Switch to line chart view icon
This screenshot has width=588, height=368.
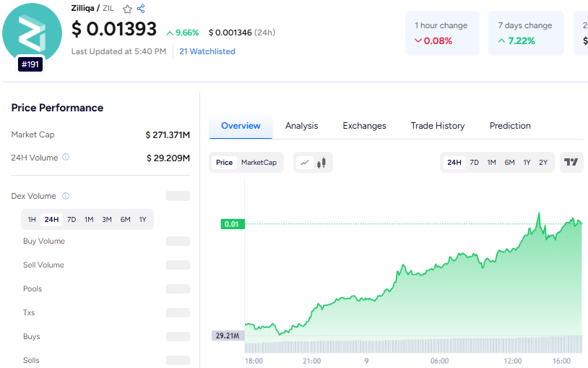[x=305, y=163]
